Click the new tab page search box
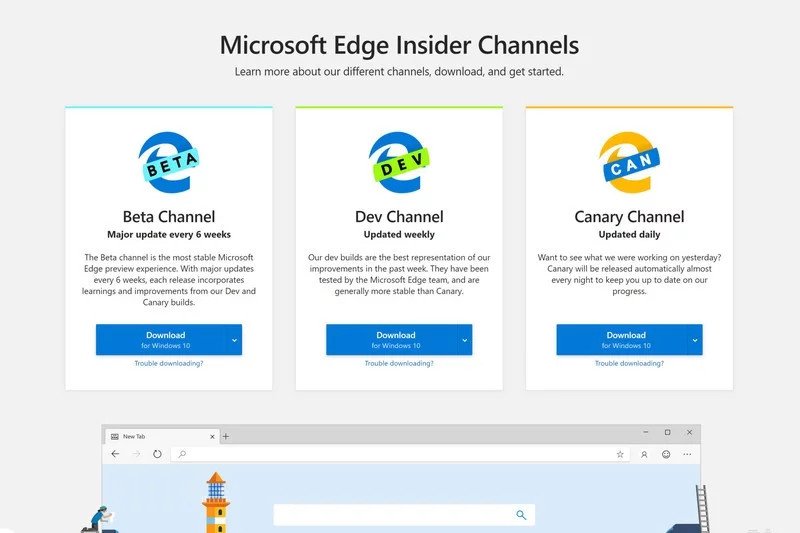Viewport: 800px width, 533px height. click(404, 515)
